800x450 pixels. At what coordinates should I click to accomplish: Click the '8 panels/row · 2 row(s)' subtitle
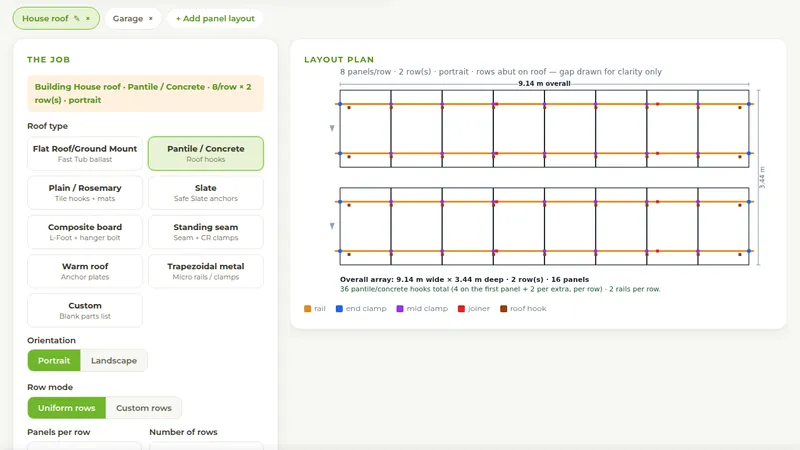coord(501,71)
